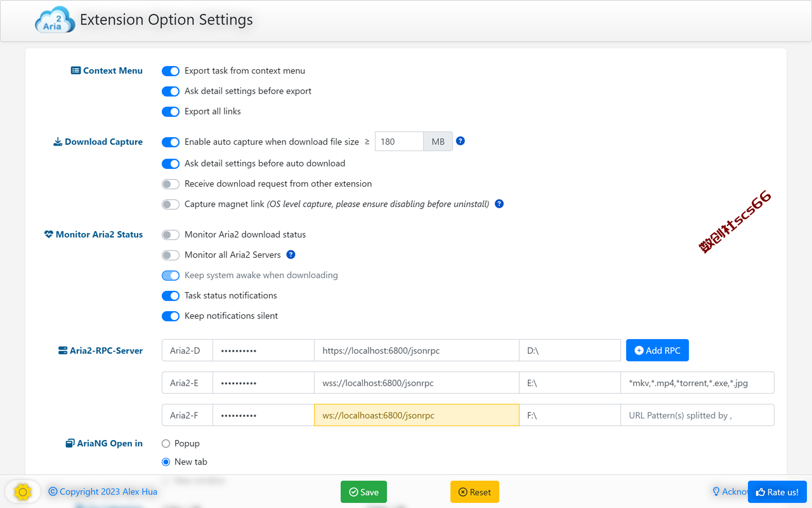This screenshot has width=812, height=508.
Task: Click the Context Menu list icon
Action: (75, 70)
